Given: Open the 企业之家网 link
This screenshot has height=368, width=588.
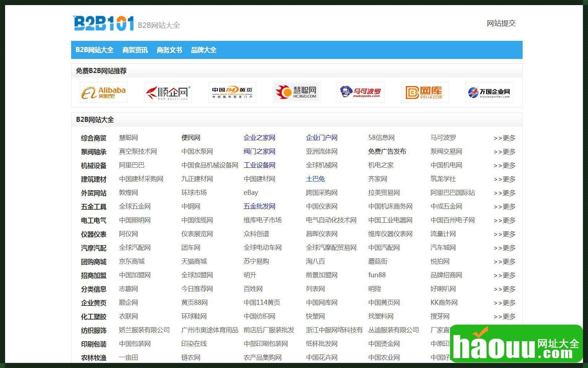Looking at the screenshot, I should pyautogui.click(x=259, y=138).
